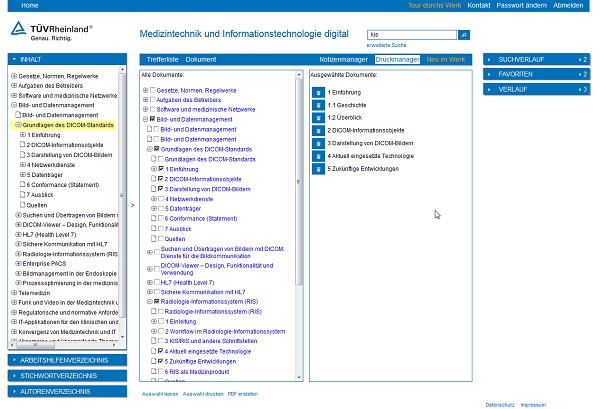This screenshot has height=409, width=600.
Task: Click the TÜV Rheinland logo
Action: (51, 31)
